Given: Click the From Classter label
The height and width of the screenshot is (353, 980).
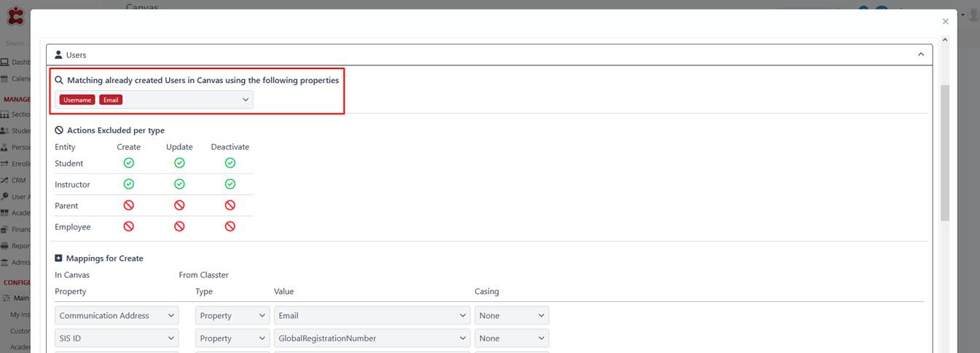Looking at the screenshot, I should click(203, 275).
